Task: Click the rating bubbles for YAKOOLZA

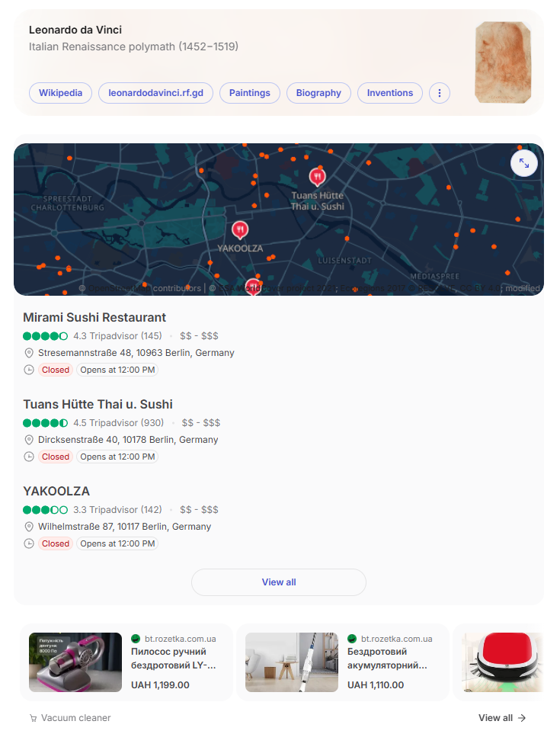Action: [x=46, y=510]
